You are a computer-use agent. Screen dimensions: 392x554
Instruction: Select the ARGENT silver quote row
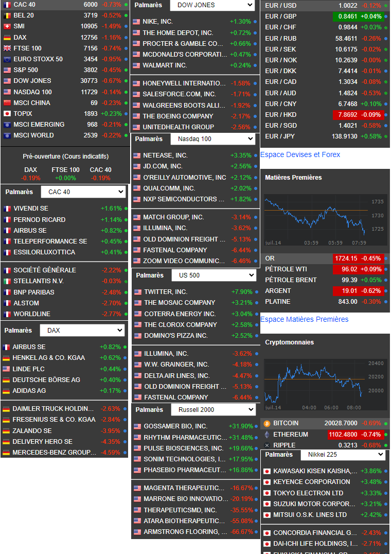pyautogui.click(x=325, y=291)
